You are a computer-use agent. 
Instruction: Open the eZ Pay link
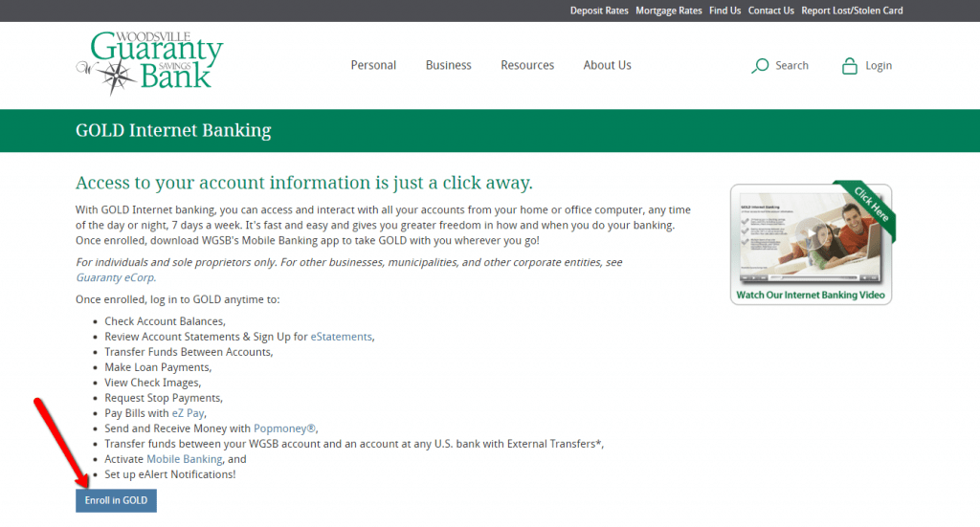coord(189,413)
